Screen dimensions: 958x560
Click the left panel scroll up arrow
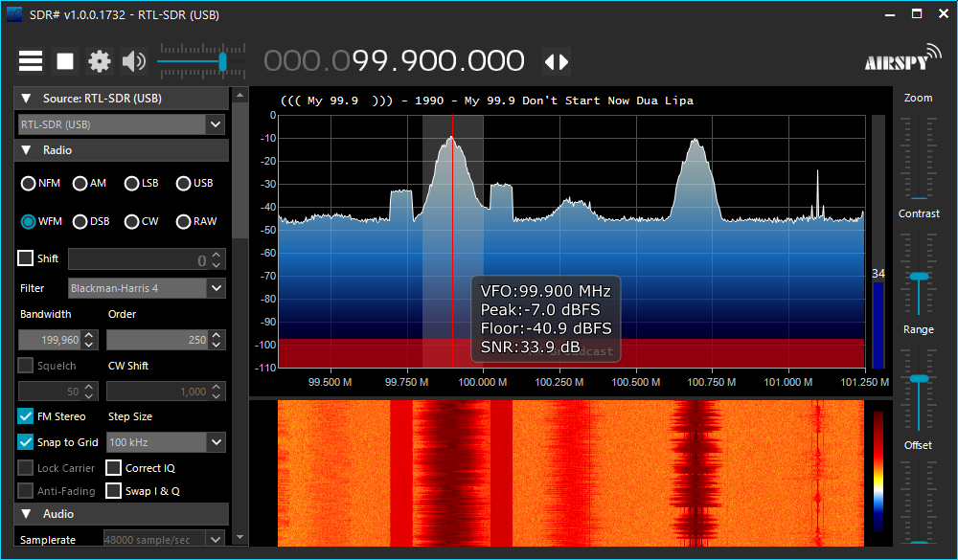tap(239, 96)
